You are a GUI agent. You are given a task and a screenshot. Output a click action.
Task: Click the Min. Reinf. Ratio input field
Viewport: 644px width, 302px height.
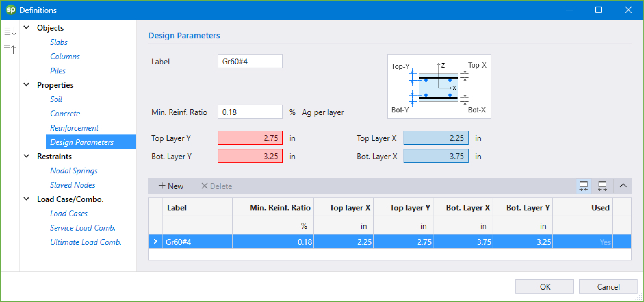coord(250,112)
